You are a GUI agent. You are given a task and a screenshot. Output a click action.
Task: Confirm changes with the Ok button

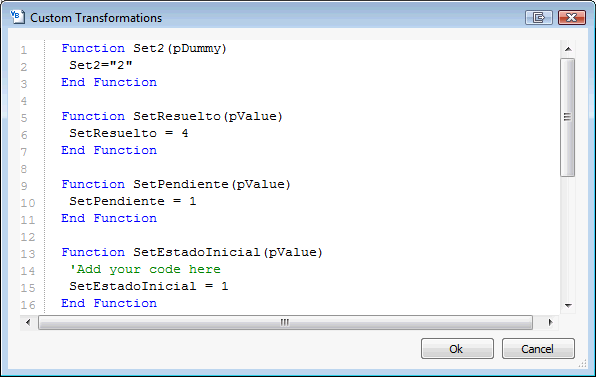[457, 348]
